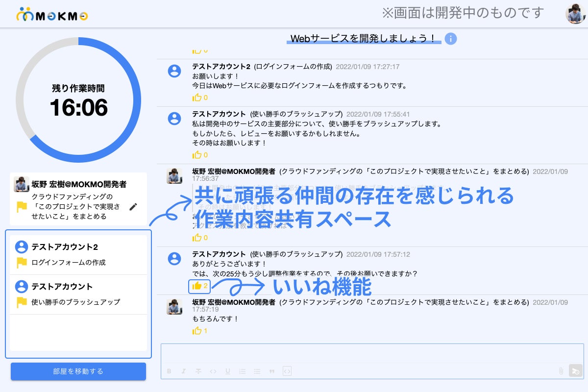Viewport: 588px width, 392px height.
Task: Open the profile avatar menu at top right
Action: coord(575,14)
